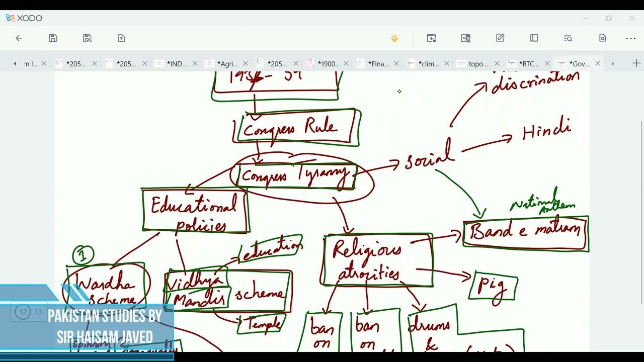Click the locked window-with-plus toolbar icon
644x362 pixels.
tap(432, 38)
